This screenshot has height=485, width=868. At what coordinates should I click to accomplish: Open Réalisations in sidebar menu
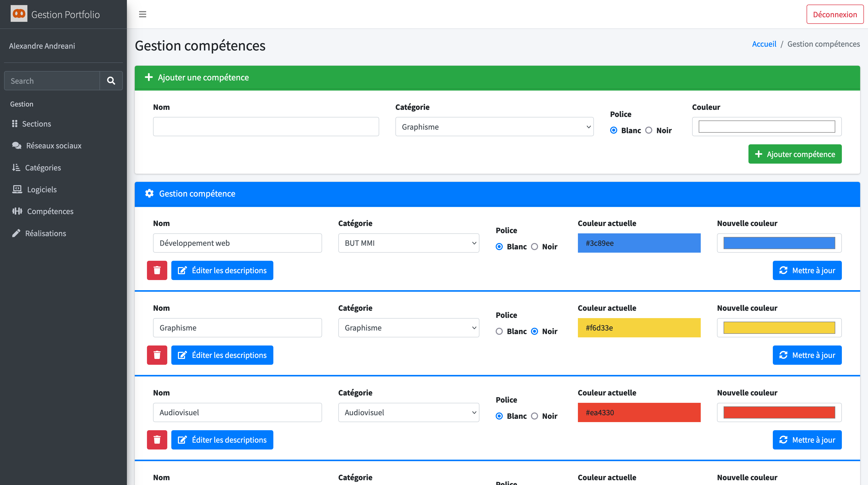coord(63,233)
